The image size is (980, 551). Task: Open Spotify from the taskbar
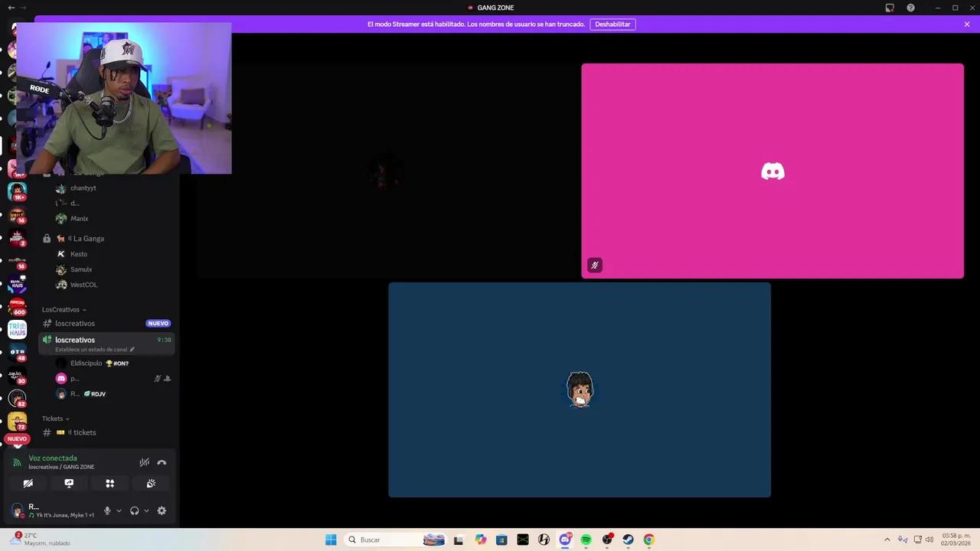click(x=586, y=540)
